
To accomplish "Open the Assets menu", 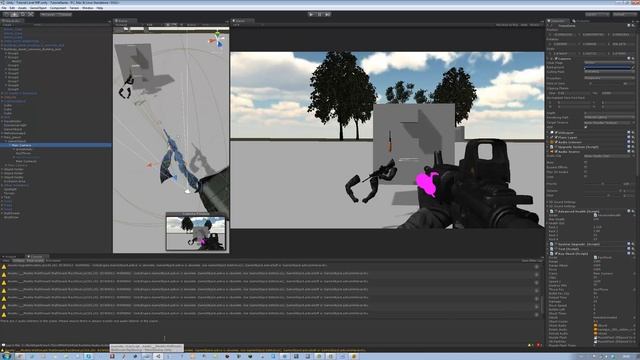I will point(22,8).
